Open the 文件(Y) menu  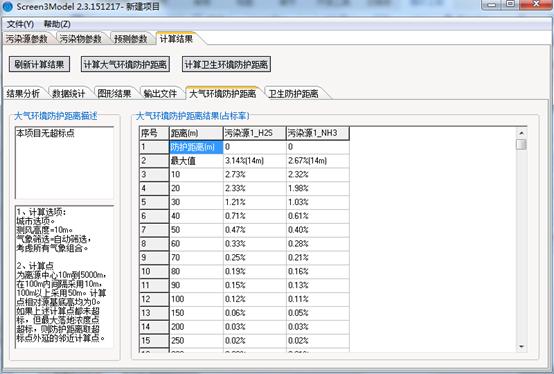coord(20,24)
